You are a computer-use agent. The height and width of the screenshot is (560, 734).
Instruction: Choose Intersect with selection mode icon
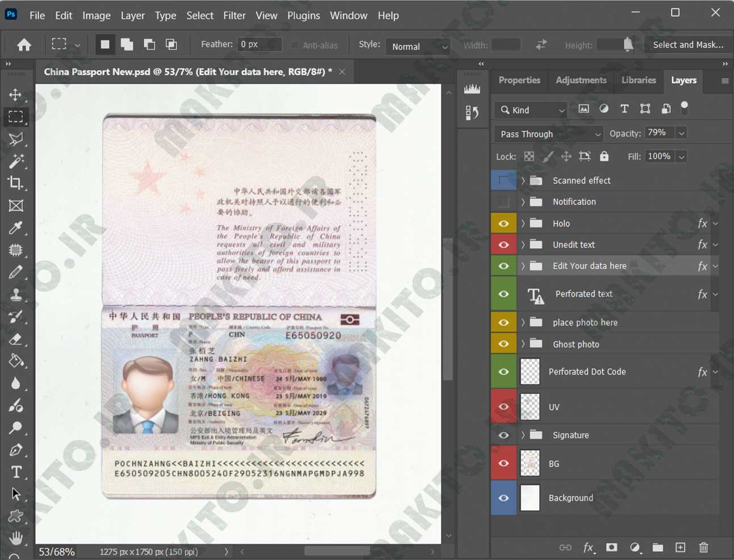(x=171, y=44)
